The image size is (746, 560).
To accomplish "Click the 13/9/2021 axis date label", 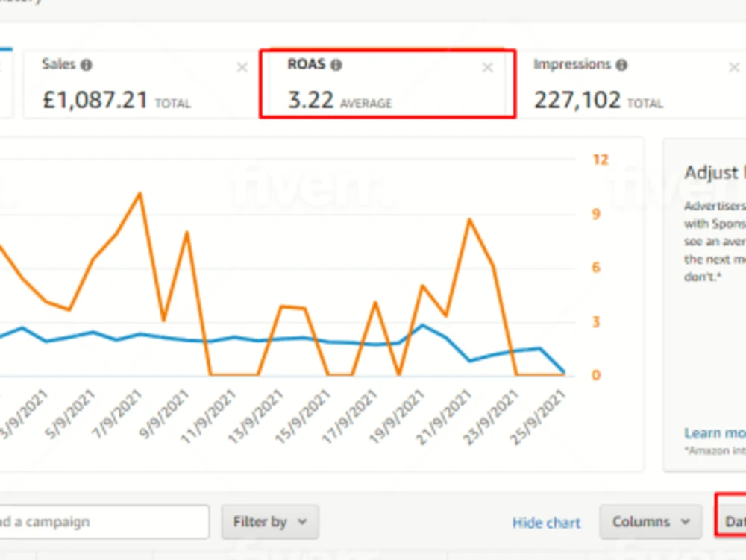I will pyautogui.click(x=255, y=416).
